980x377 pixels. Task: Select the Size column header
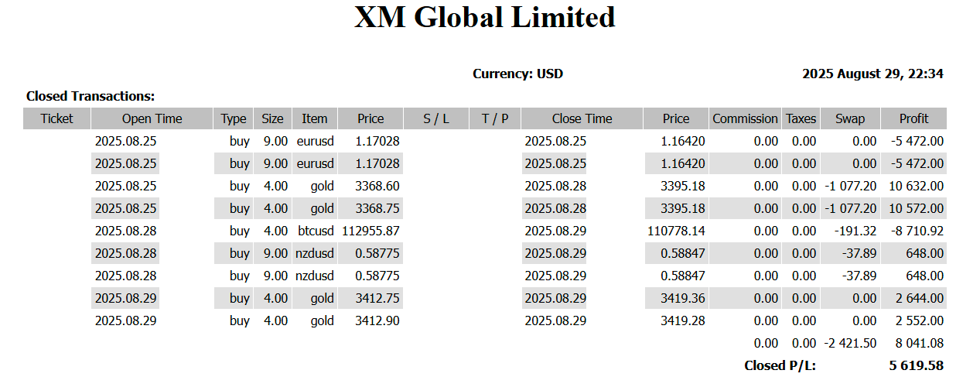coord(272,118)
